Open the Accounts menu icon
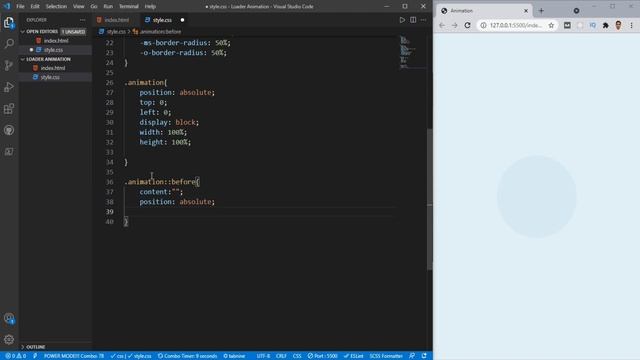 [9, 318]
